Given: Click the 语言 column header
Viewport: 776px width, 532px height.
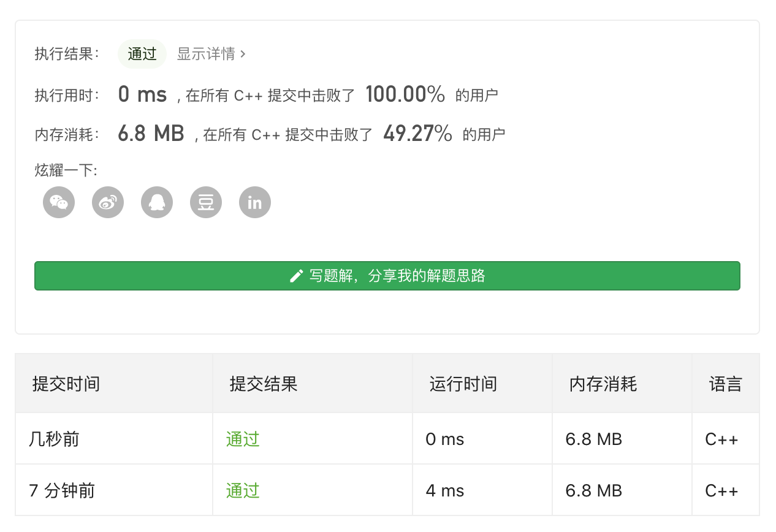Looking at the screenshot, I should coord(725,384).
